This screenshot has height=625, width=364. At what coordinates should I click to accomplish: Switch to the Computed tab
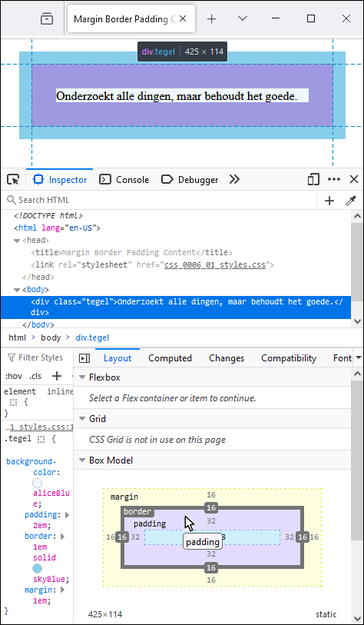click(170, 358)
